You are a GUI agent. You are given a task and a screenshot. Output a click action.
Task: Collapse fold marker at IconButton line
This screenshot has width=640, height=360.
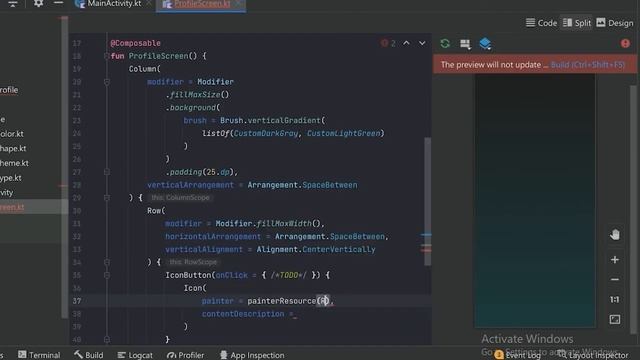coord(107,276)
